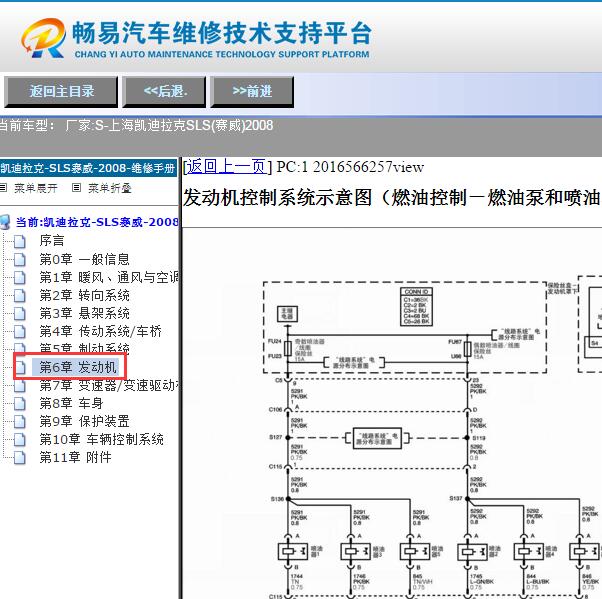Viewport: 602px width, 599px height.
Task: Click the 菜单展开 plus icon
Action: click(3, 187)
